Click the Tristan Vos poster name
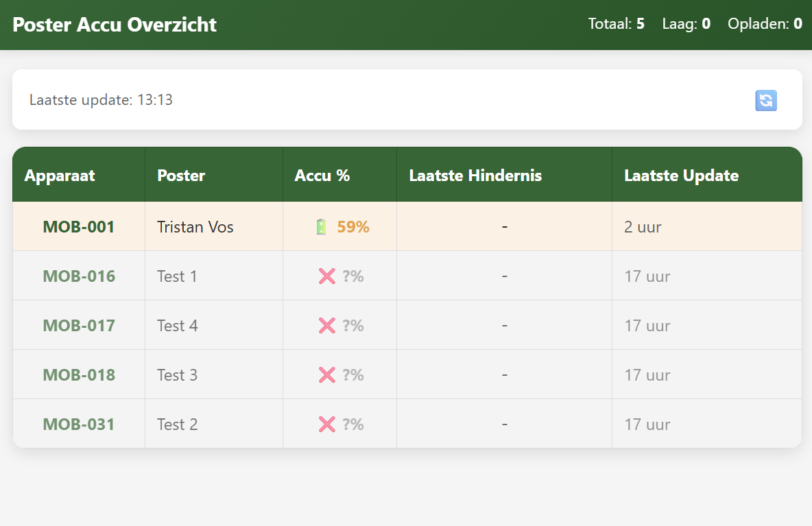The height and width of the screenshot is (526, 812). coord(195,227)
